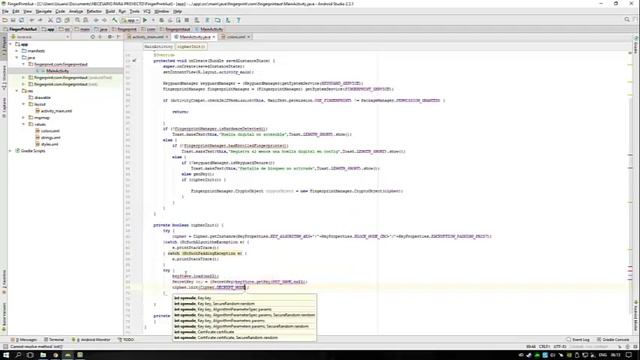Screen dimensions: 640x360
Task: Open the Messages tool window
Action: point(24,340)
